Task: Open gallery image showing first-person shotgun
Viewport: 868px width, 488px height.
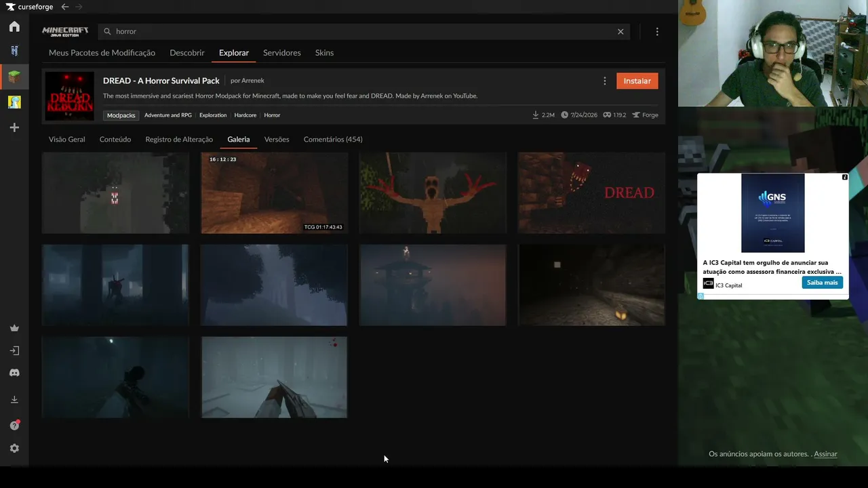Action: 275,378
